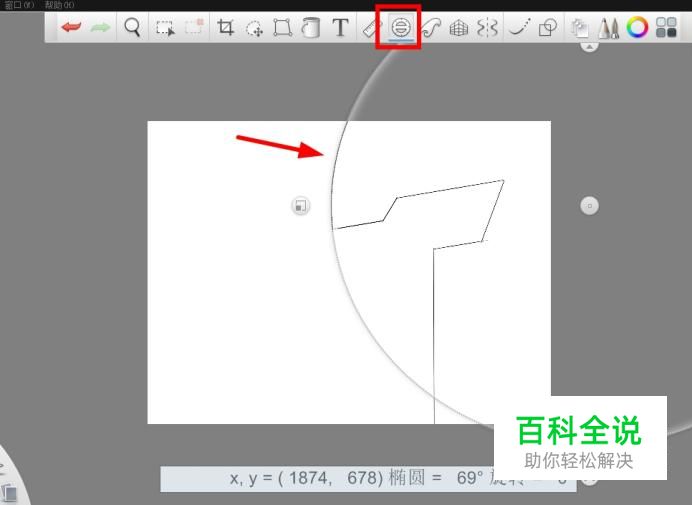Viewport: 692px width, 505px height.
Task: Select the Transform distort tool
Action: 282,27
